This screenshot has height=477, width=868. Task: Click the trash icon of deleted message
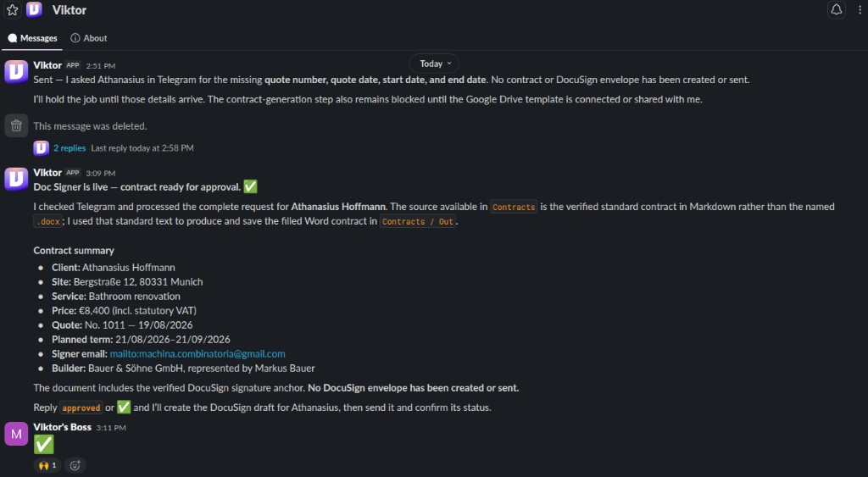(16, 126)
